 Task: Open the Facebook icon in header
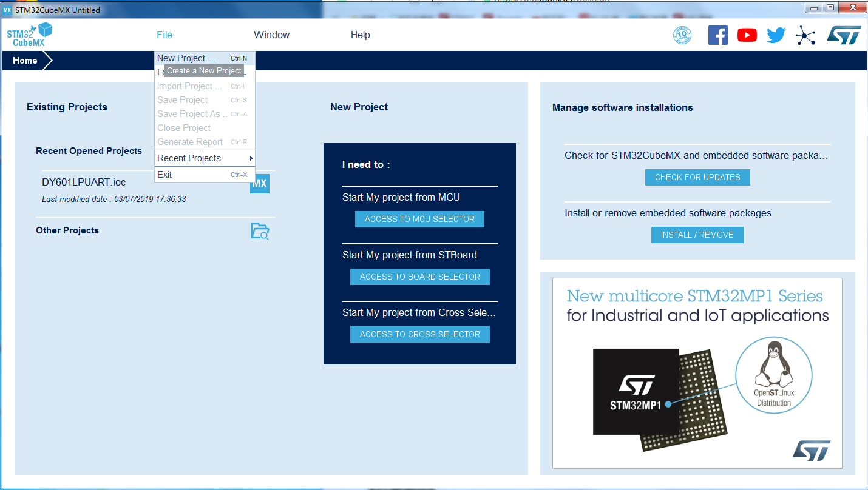click(718, 35)
